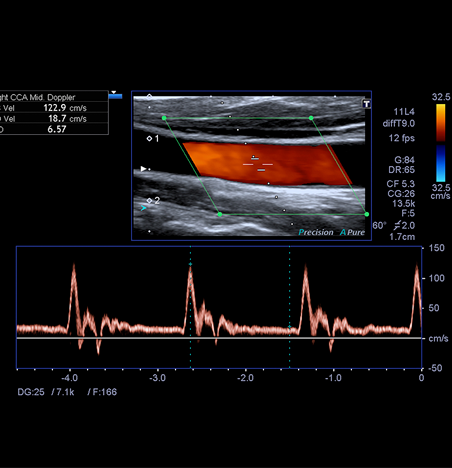452x468 pixels.
Task: Click the 13.5k PRF value
Action: pyautogui.click(x=404, y=203)
